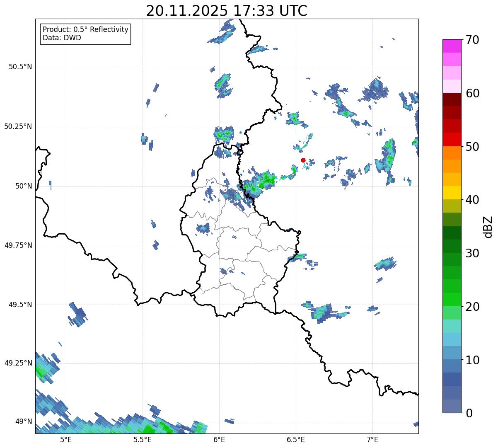Click the 50.25°N latitude label
The image size is (498, 448).
click(x=18, y=126)
